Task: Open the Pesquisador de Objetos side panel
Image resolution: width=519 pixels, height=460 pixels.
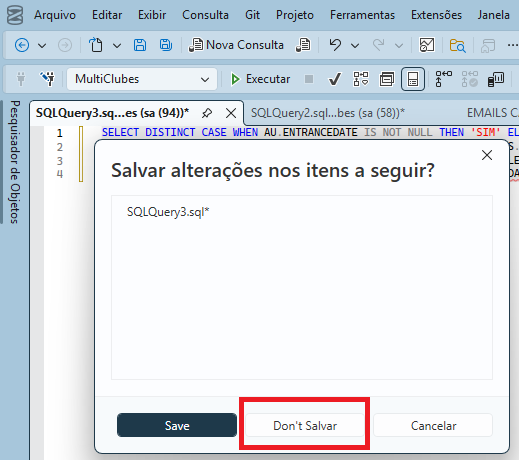Action: 15,162
